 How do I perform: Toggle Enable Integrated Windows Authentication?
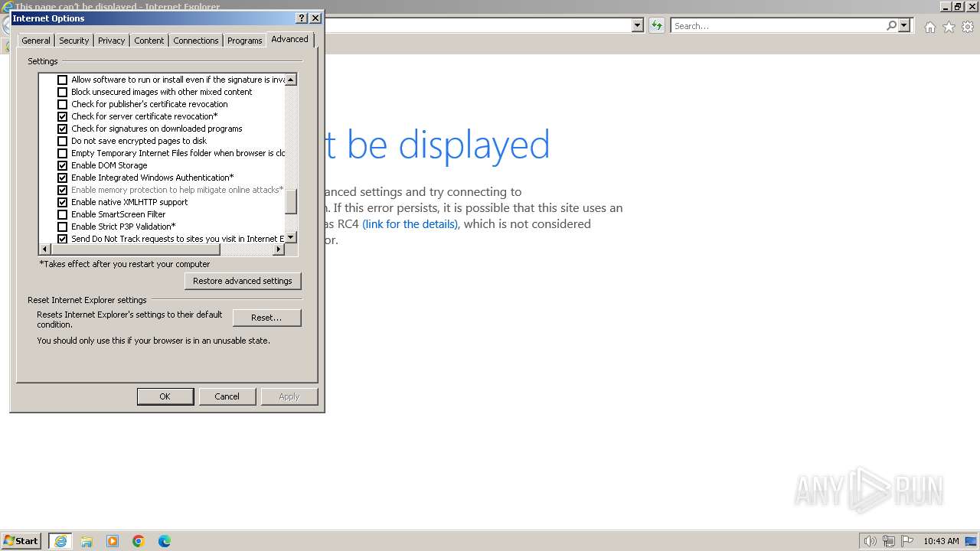coord(63,178)
